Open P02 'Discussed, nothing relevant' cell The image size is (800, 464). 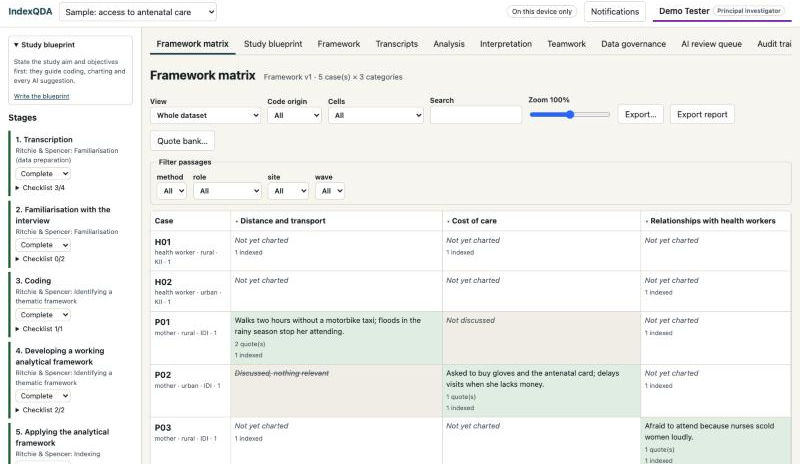coord(336,390)
